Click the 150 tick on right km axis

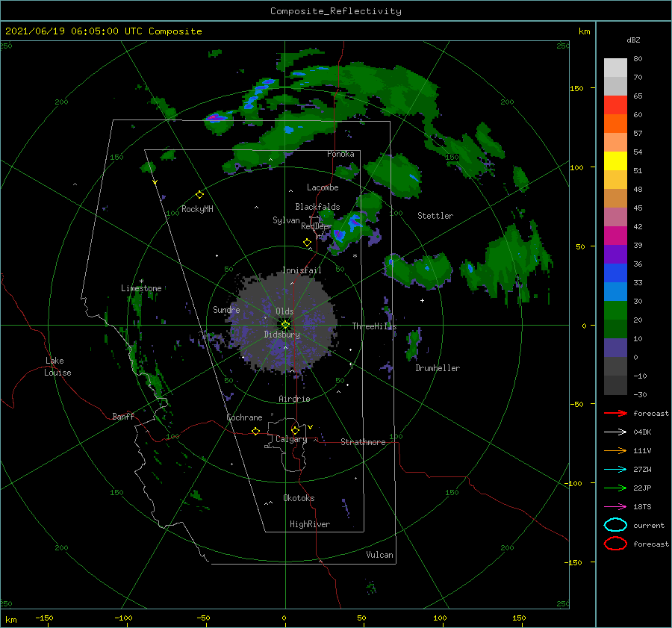[x=576, y=88]
